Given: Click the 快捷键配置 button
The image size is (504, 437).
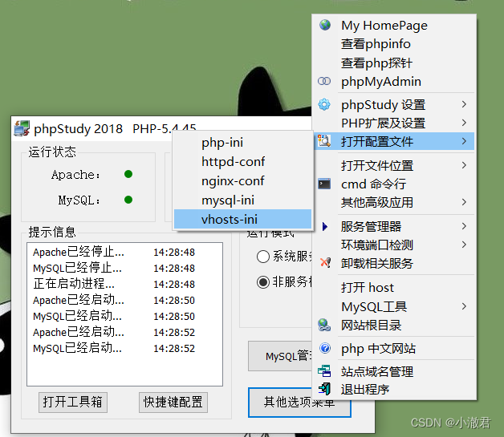Looking at the screenshot, I should click(x=173, y=402).
